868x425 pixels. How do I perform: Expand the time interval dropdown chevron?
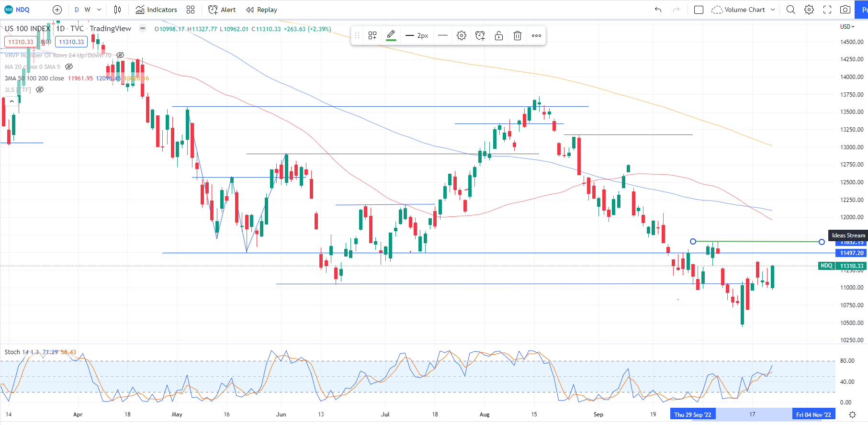[99, 10]
